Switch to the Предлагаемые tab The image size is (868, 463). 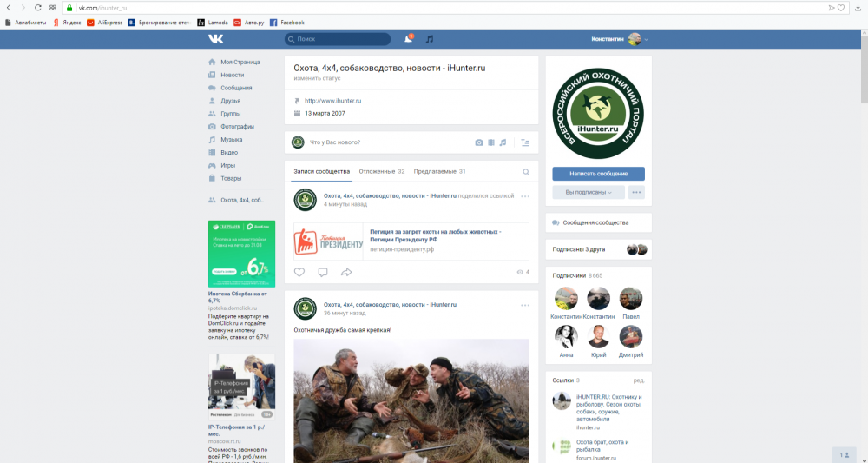pos(439,172)
